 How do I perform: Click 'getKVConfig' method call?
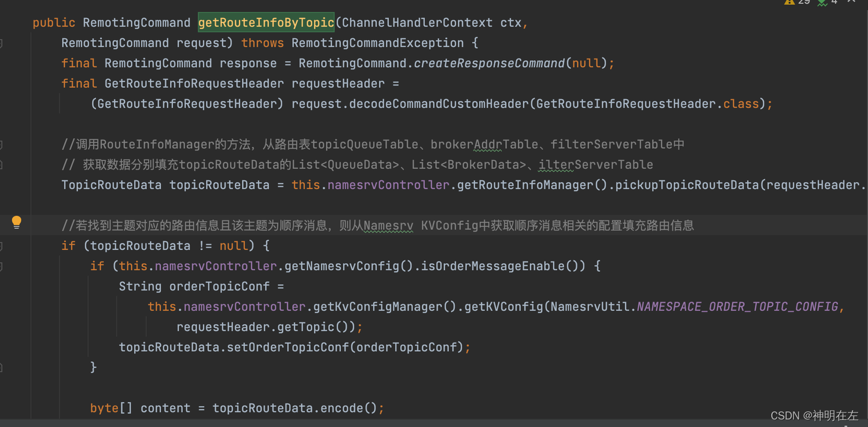click(x=503, y=307)
